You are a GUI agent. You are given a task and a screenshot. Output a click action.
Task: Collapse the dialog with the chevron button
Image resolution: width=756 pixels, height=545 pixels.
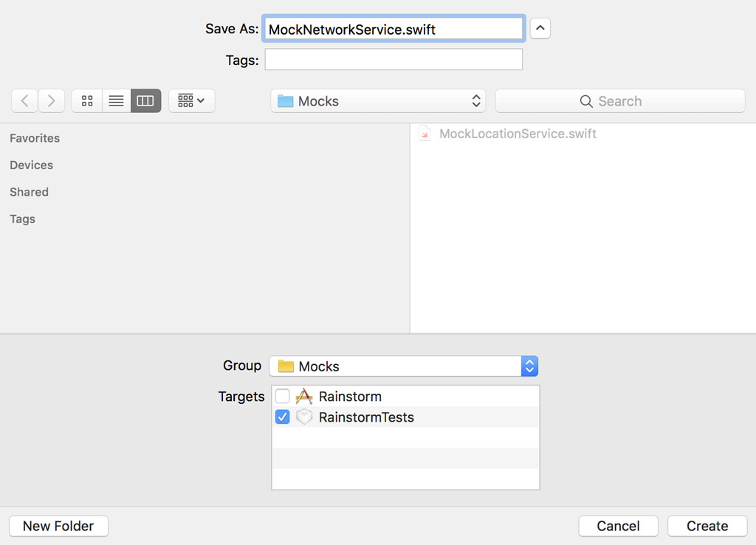click(540, 28)
